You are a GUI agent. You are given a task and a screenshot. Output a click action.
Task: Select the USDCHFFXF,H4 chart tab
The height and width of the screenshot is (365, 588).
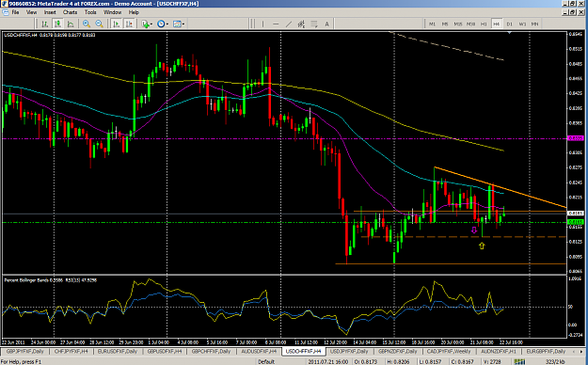point(303,352)
